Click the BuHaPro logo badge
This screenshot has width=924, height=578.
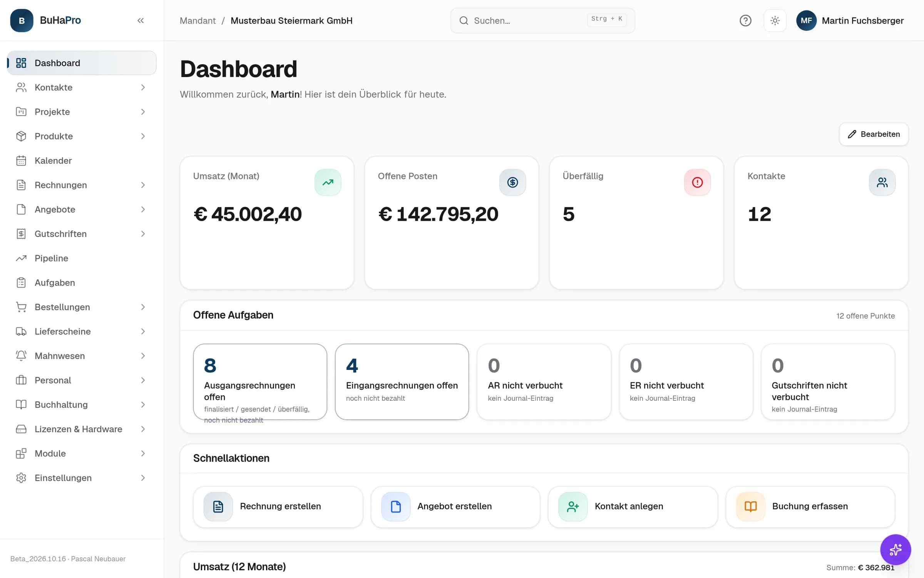coord(22,20)
